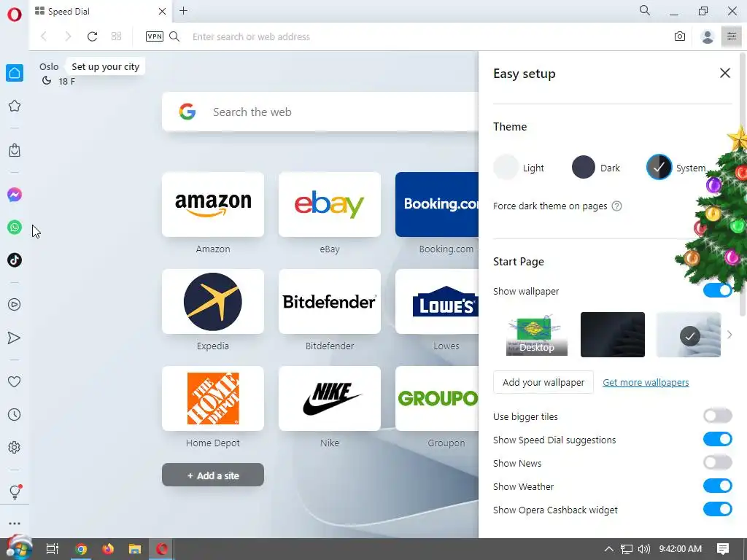This screenshot has width=747, height=560.
Task: Open the History clock sidebar icon
Action: tap(15, 414)
